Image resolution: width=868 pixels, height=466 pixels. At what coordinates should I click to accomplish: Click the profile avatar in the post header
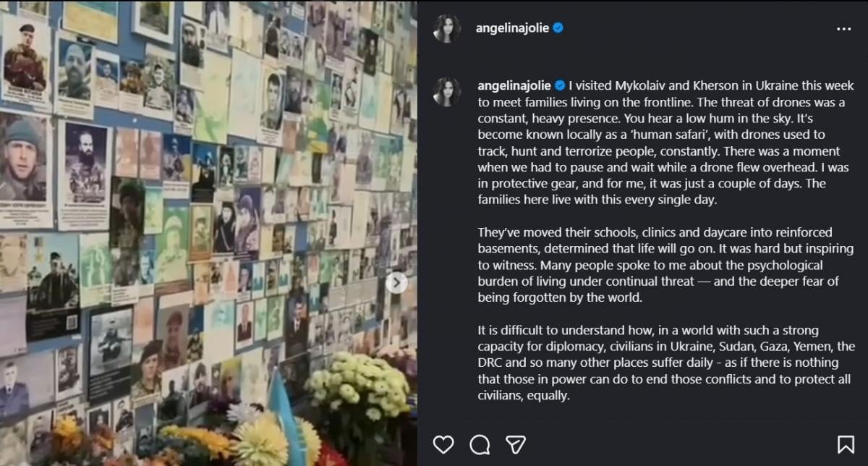click(447, 29)
